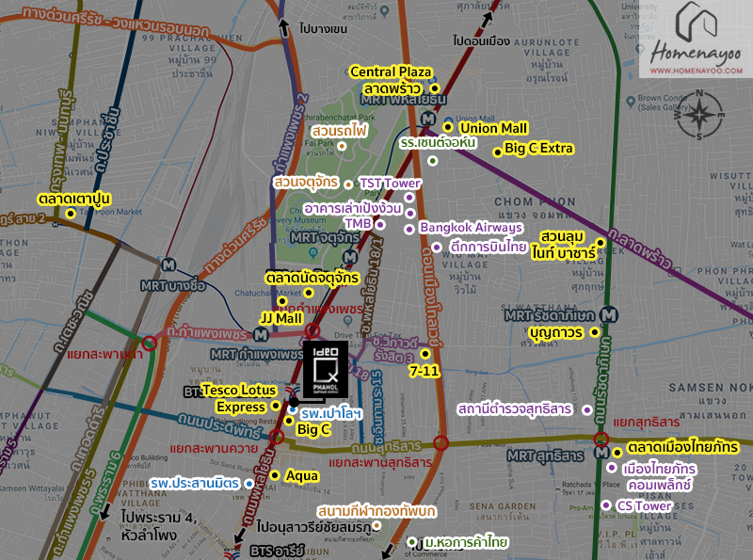Image resolution: width=753 pixels, height=560 pixels.
Task: Click the arrow next to ไปดอนเมือง
Action: point(486,19)
